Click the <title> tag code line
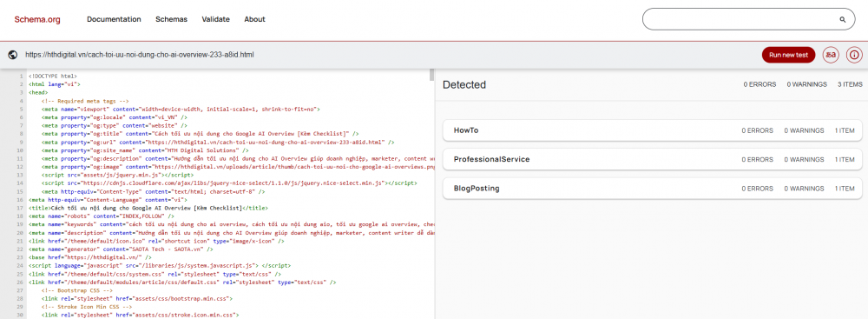 [x=148, y=208]
